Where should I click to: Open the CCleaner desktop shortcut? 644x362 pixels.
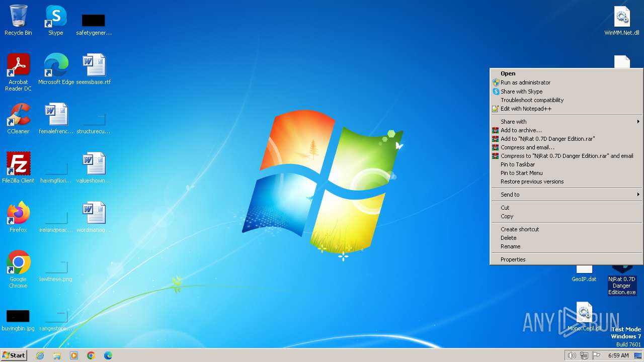pyautogui.click(x=18, y=119)
